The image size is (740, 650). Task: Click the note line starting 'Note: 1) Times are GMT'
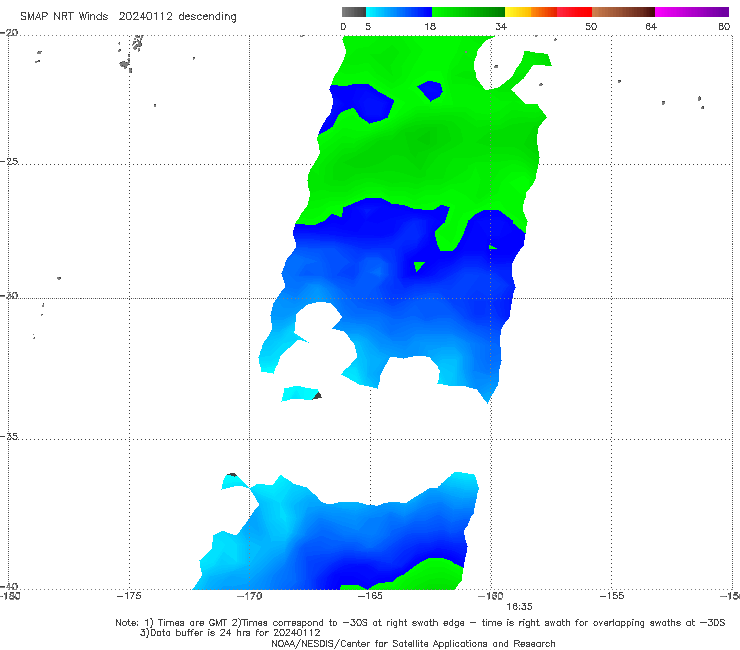420,623
